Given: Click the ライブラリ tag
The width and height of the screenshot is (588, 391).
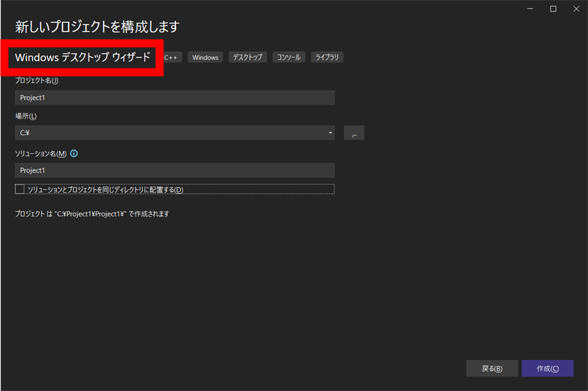Looking at the screenshot, I should (327, 58).
